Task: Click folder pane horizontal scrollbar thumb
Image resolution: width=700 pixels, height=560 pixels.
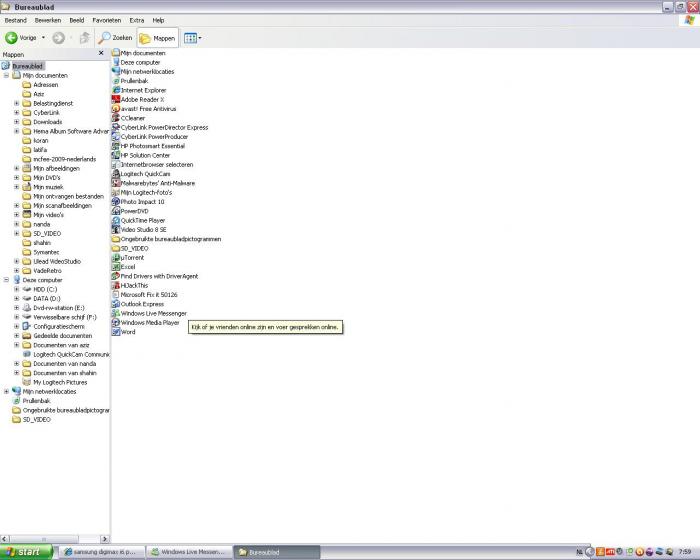Action: [x=44, y=539]
